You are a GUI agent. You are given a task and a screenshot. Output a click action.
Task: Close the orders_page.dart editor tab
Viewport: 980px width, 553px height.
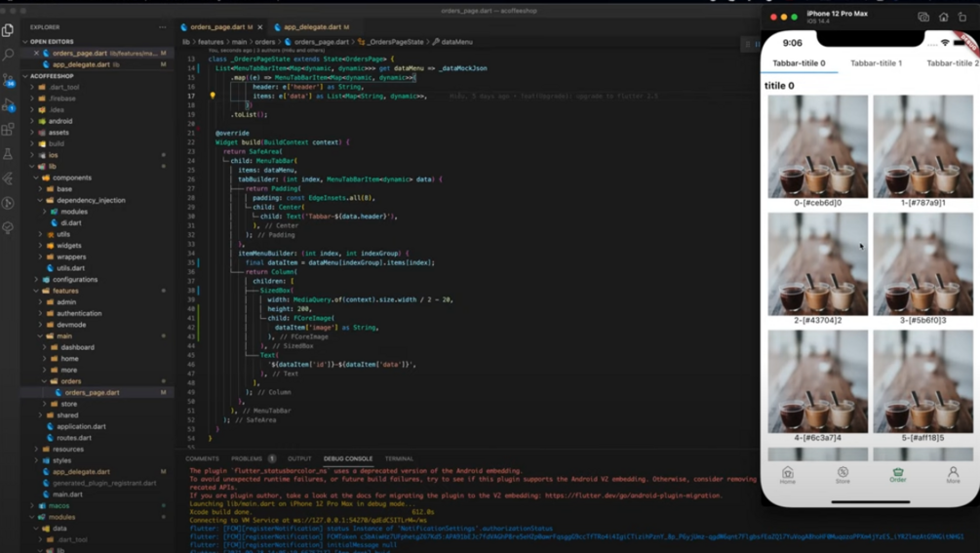coord(260,27)
